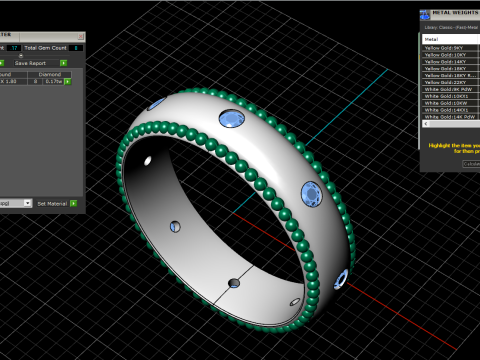
Task: Select Yellow Gold:9KY in metal list
Action: click(451, 48)
